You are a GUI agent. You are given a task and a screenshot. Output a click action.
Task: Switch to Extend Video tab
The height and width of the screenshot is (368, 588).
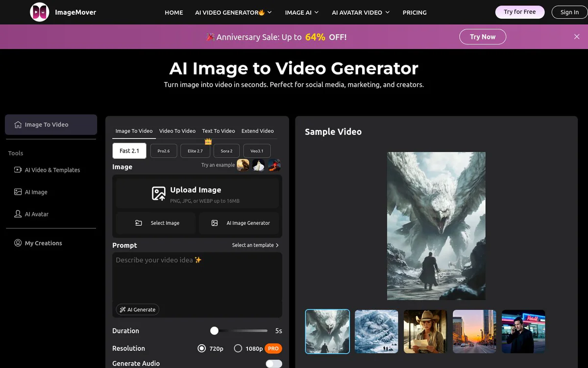coord(258,131)
